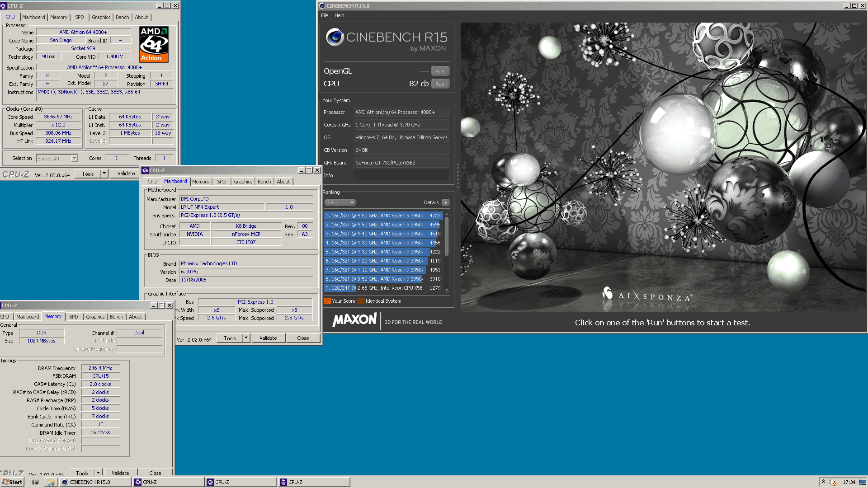Expand Tools dropdown arrow in top-left CPU-Z
Image resolution: width=868 pixels, height=488 pixels.
click(104, 174)
